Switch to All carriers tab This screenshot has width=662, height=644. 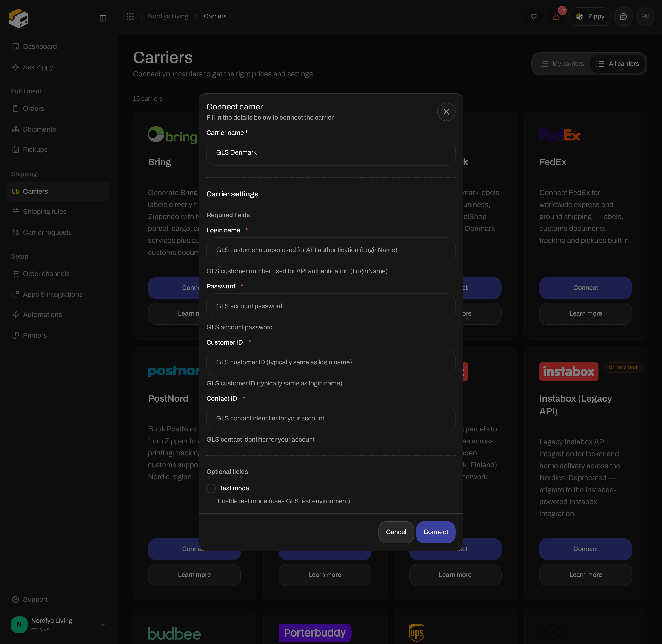617,63
